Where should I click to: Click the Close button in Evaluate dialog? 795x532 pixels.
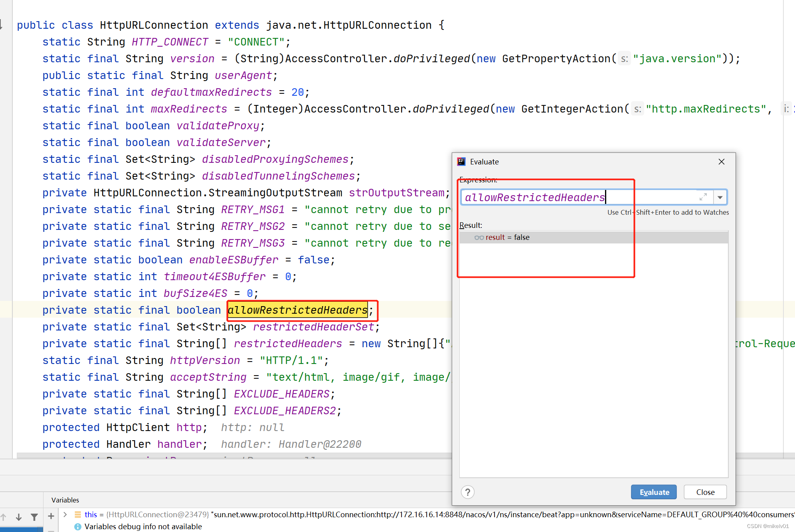tap(705, 492)
